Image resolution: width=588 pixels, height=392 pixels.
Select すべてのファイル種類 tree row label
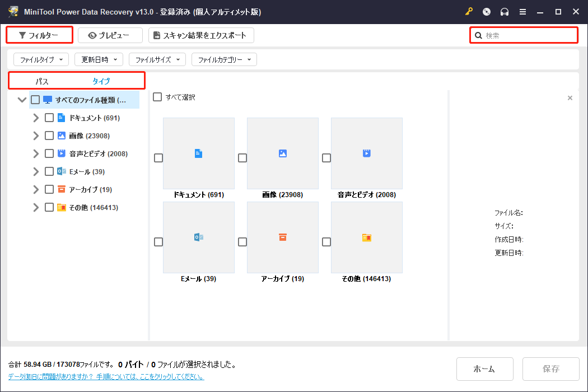pos(91,100)
